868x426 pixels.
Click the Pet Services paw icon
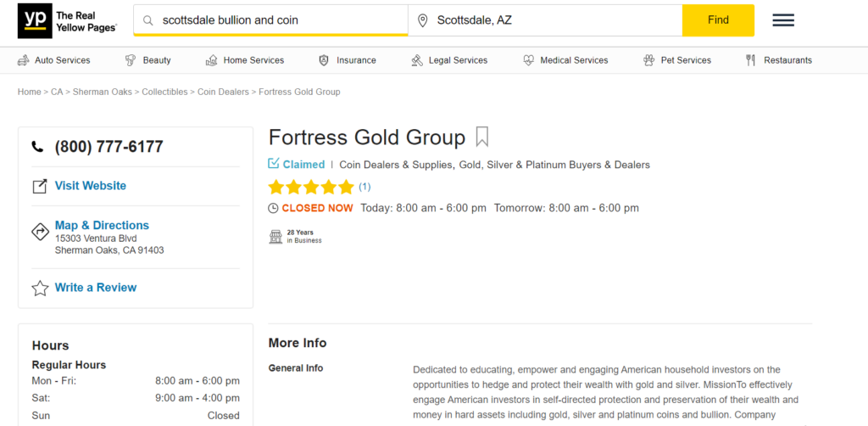[x=648, y=60]
